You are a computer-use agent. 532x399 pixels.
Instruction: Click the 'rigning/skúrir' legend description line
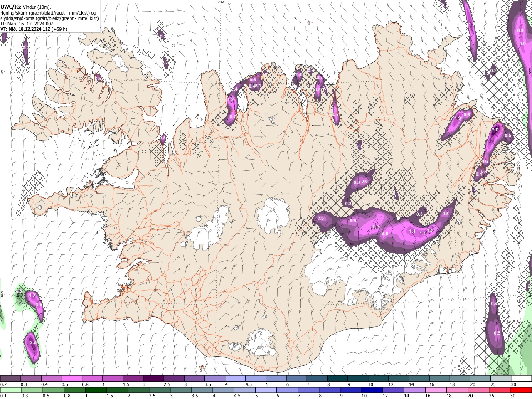49,12
